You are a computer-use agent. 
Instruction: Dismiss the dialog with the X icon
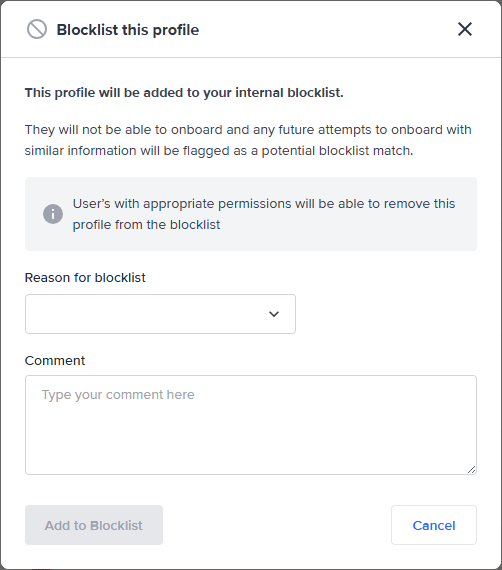(x=465, y=29)
